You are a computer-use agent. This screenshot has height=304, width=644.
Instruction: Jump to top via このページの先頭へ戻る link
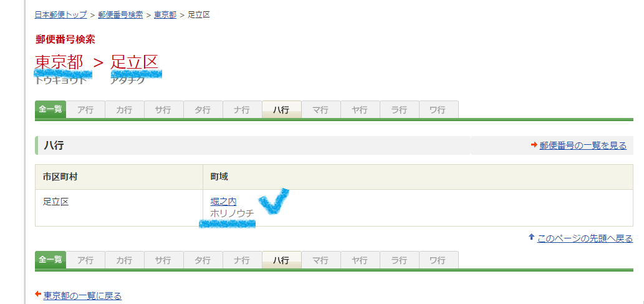[585, 238]
